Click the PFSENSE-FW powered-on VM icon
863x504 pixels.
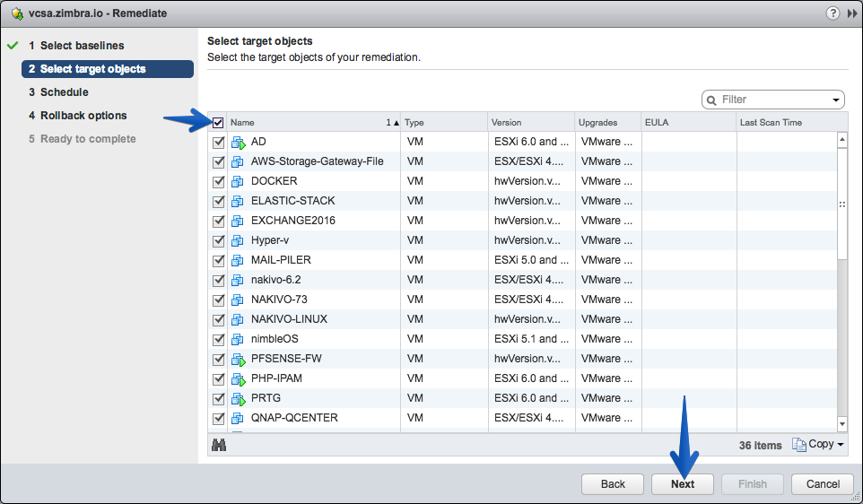tap(238, 360)
